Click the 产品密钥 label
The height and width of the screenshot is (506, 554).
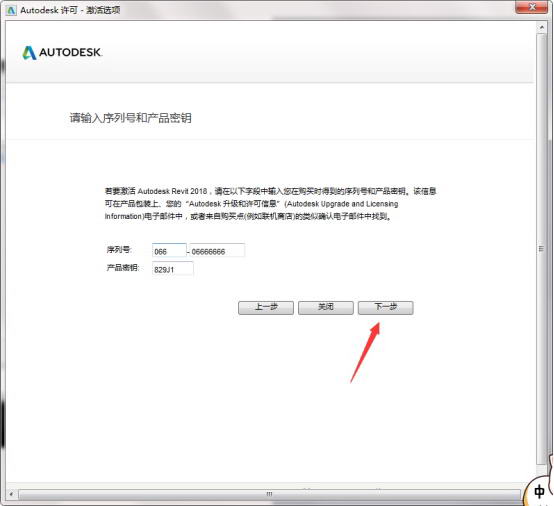pos(123,268)
